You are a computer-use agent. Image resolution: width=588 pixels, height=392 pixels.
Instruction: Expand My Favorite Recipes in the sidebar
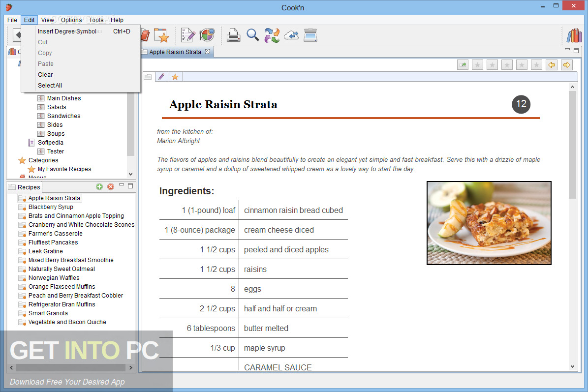63,169
